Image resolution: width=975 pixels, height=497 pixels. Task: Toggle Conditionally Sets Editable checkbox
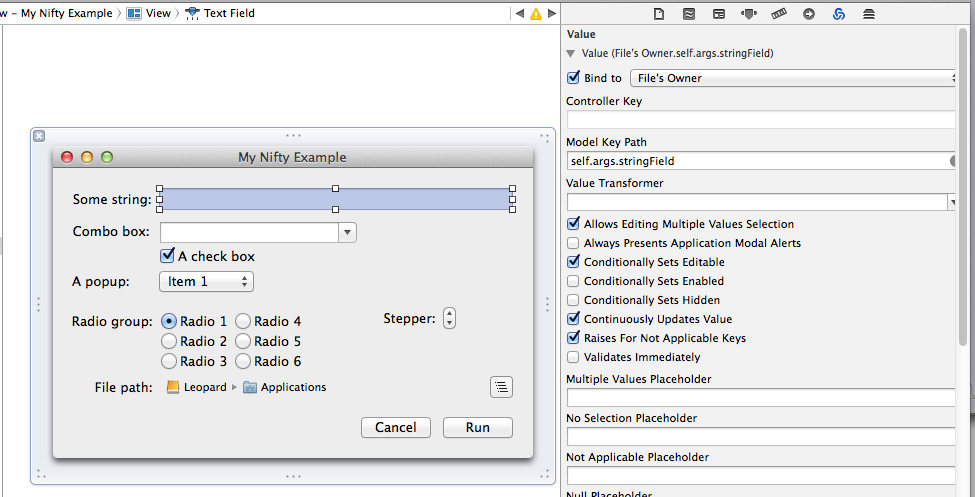573,262
